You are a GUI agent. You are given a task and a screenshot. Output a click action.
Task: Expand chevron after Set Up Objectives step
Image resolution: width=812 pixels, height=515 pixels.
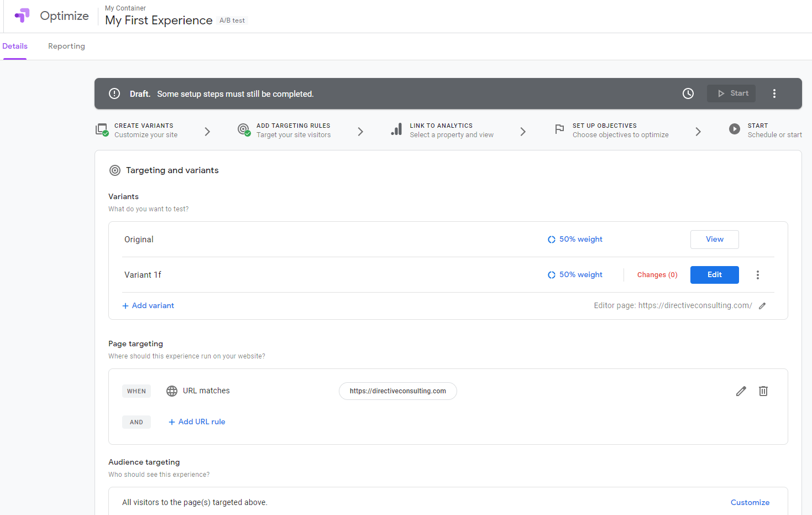point(698,132)
